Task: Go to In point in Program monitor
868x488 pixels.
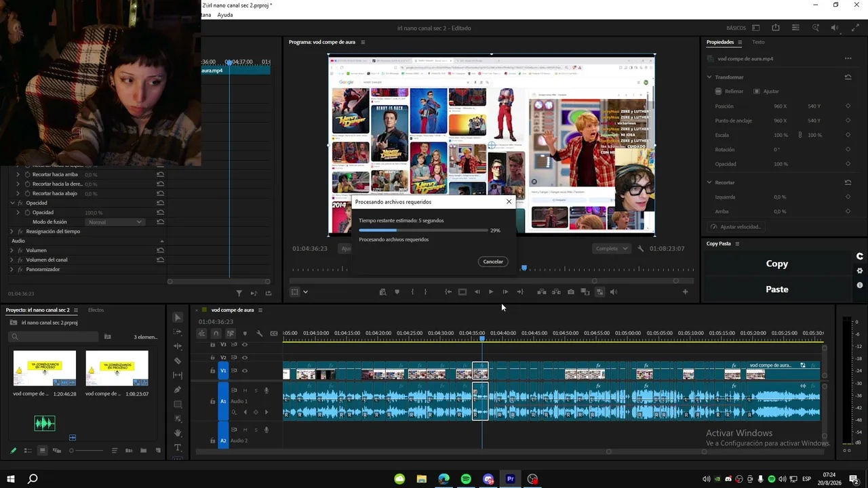Action: point(448,292)
